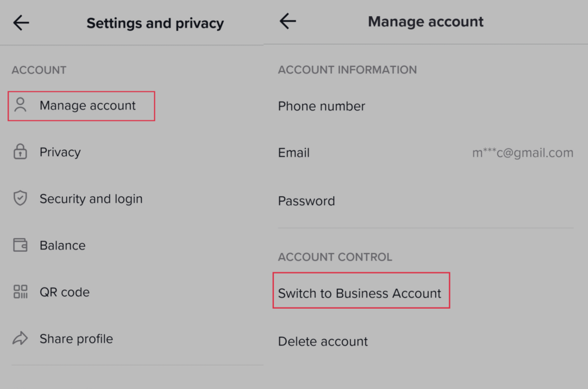Open the Balance entry
Screen dimensions: 588x389
pos(131,245)
